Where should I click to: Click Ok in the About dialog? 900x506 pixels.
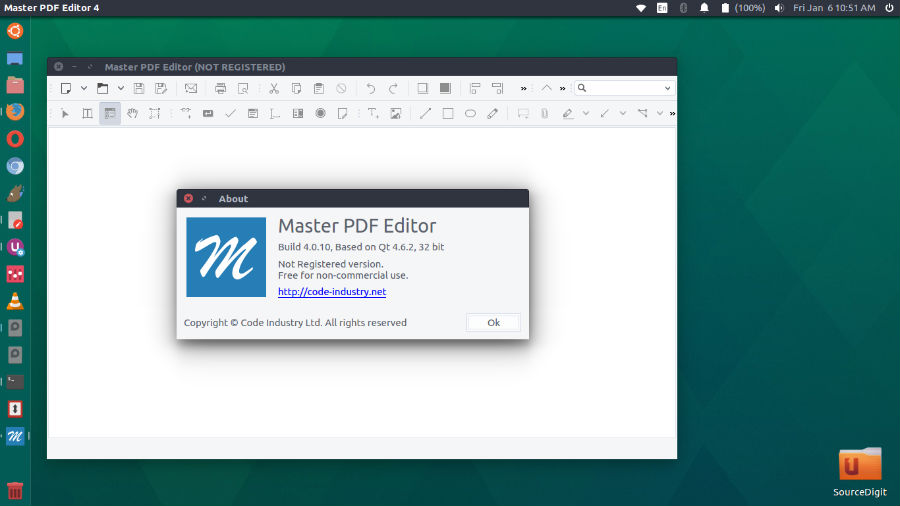(x=493, y=322)
